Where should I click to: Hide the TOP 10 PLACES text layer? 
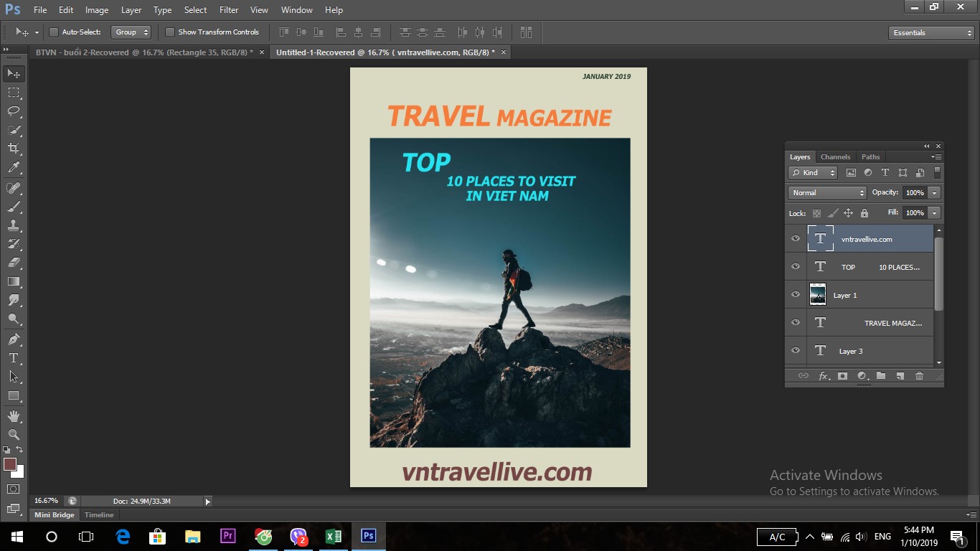[795, 266]
